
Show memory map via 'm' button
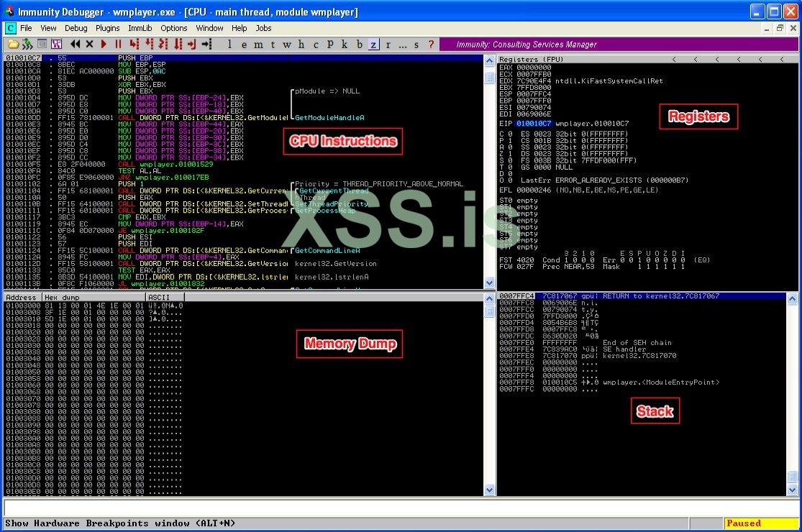click(x=258, y=45)
